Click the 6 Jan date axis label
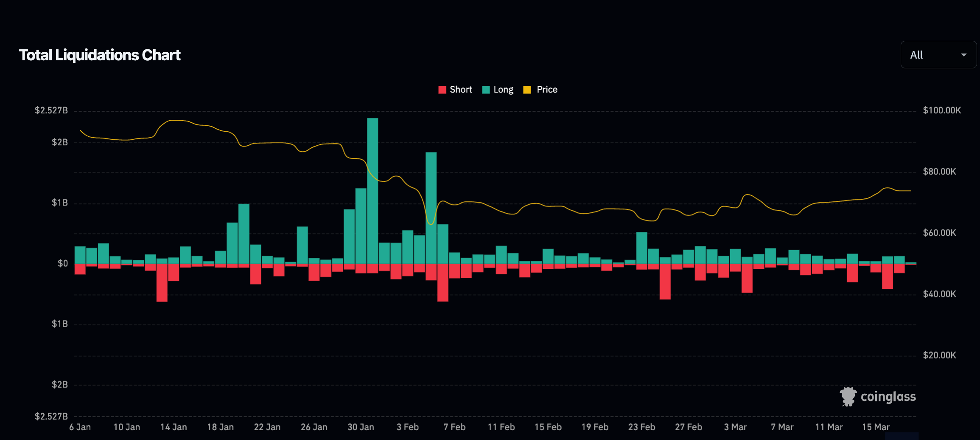This screenshot has width=980, height=440. 80,427
